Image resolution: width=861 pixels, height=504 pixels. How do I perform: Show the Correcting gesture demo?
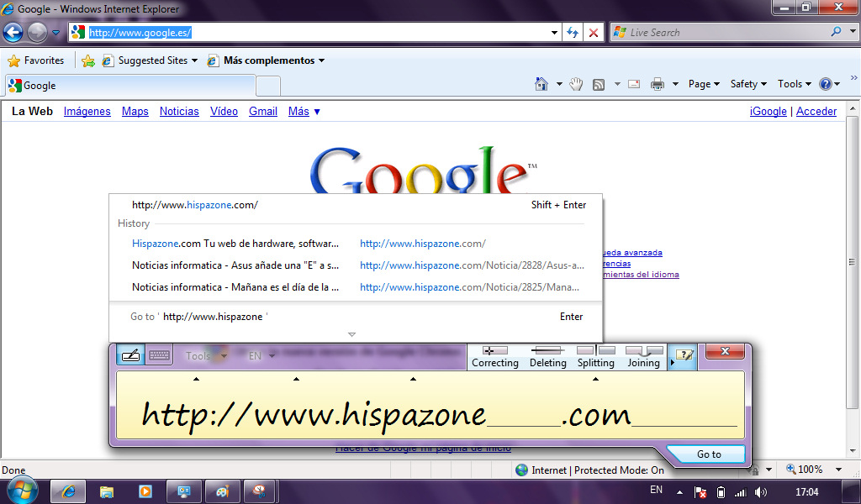494,357
